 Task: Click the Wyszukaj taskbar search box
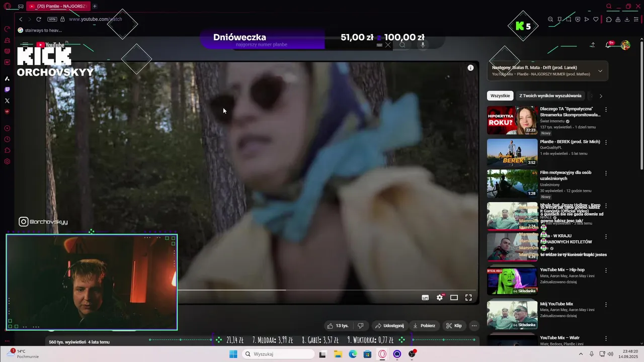[x=278, y=354]
